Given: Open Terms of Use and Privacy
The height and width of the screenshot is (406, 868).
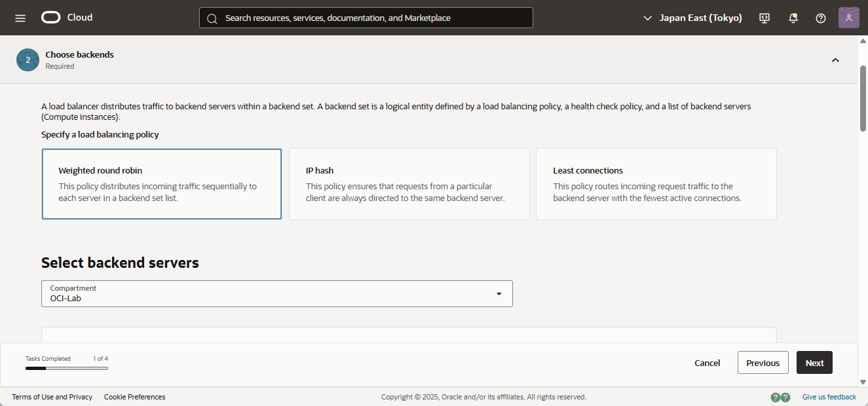Looking at the screenshot, I should pyautogui.click(x=52, y=397).
